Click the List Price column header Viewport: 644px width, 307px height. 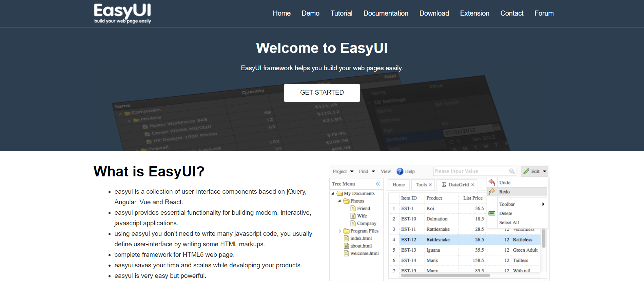coord(472,198)
